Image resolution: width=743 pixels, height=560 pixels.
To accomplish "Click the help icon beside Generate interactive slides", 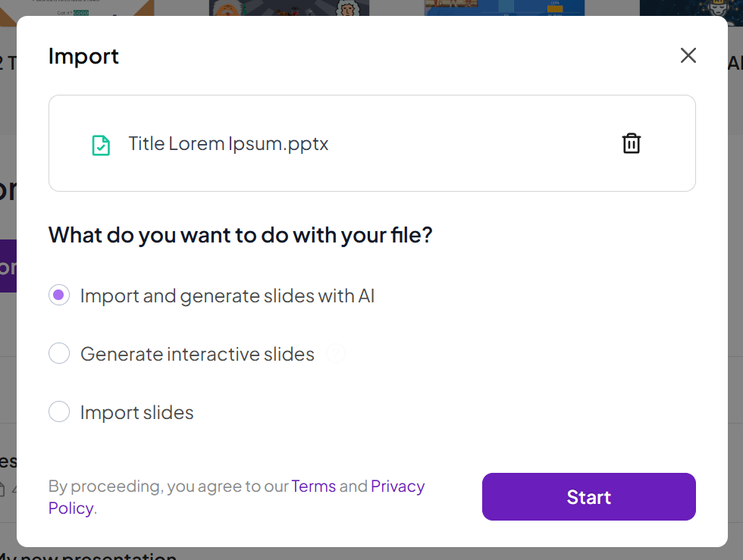I will pyautogui.click(x=336, y=353).
